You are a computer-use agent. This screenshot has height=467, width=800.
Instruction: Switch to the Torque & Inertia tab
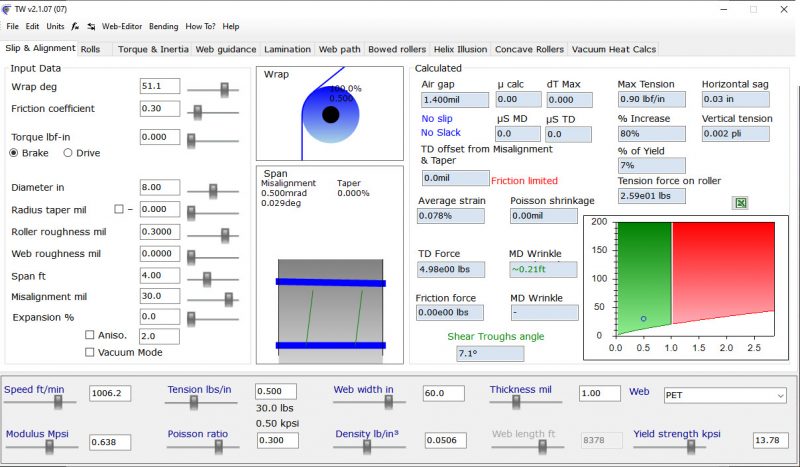152,48
